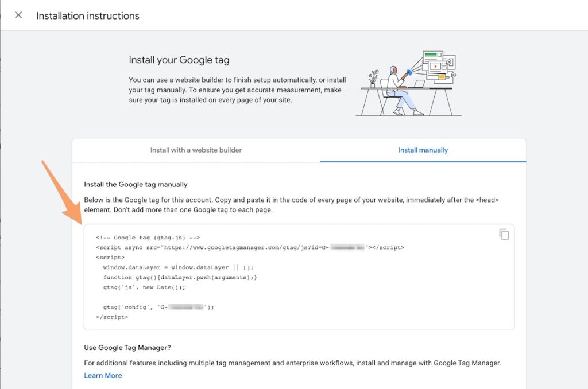Close the Installation instructions panel
This screenshot has height=389, width=588.
pyautogui.click(x=18, y=15)
